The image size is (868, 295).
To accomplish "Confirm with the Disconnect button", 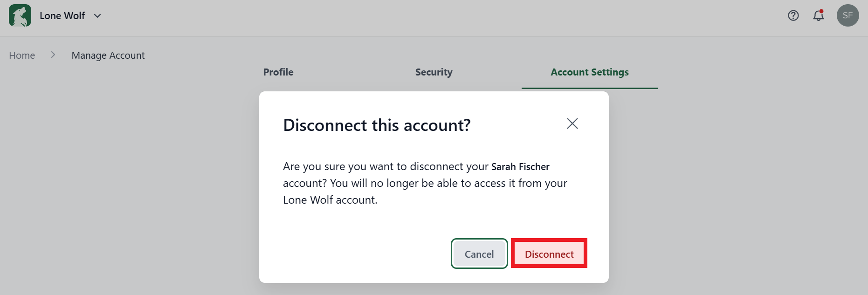I will [x=549, y=254].
